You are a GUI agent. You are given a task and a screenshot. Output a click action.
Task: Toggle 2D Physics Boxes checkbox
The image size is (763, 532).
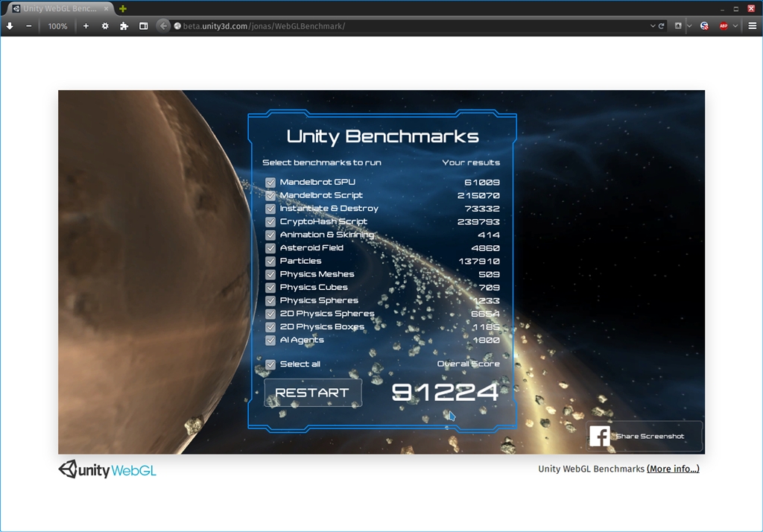270,326
